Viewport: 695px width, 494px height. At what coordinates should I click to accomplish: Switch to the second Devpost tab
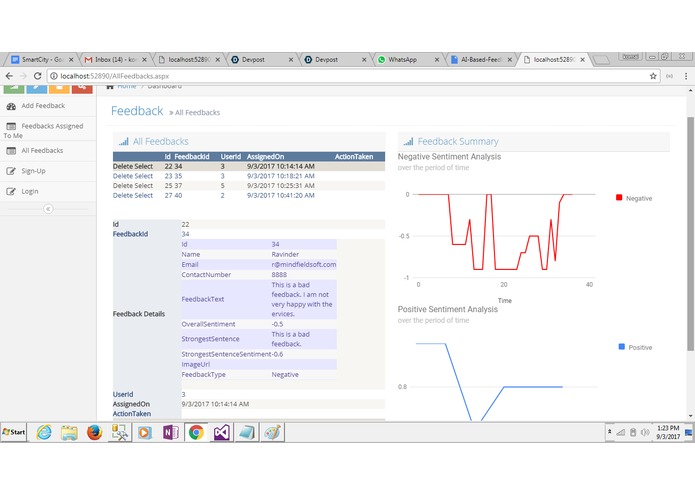click(x=335, y=59)
